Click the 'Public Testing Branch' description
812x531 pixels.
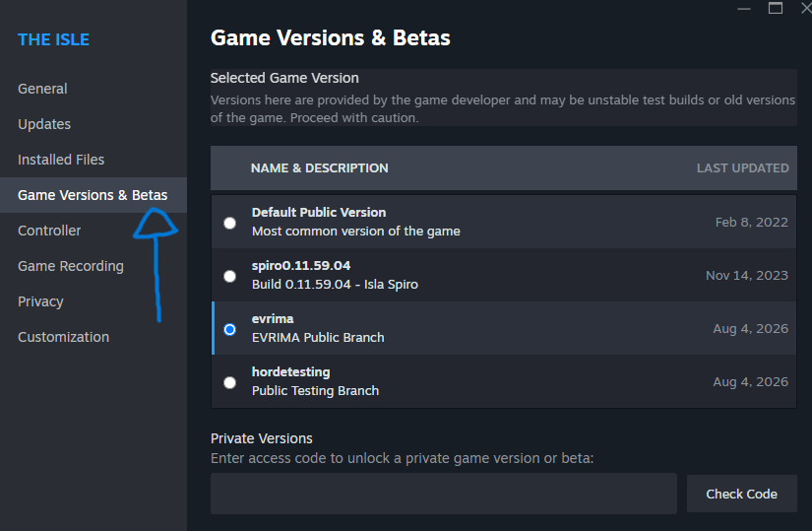[x=315, y=390]
